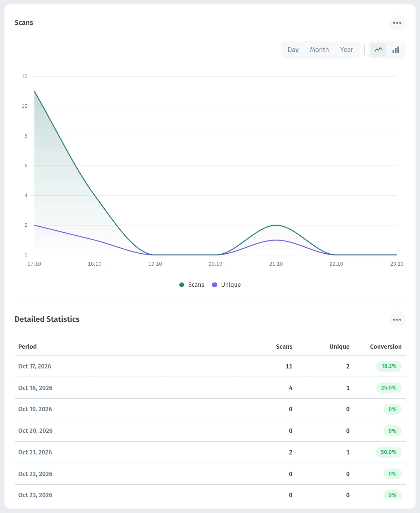Switch to line chart view
This screenshot has height=513, width=420.
click(x=378, y=50)
